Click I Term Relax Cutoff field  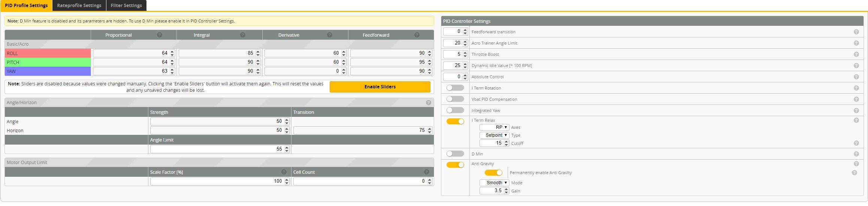(x=494, y=143)
